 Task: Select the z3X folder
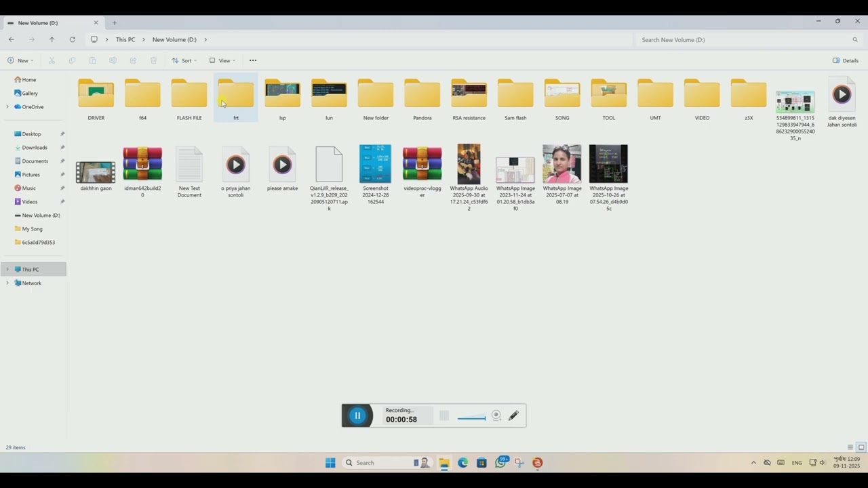tap(749, 99)
